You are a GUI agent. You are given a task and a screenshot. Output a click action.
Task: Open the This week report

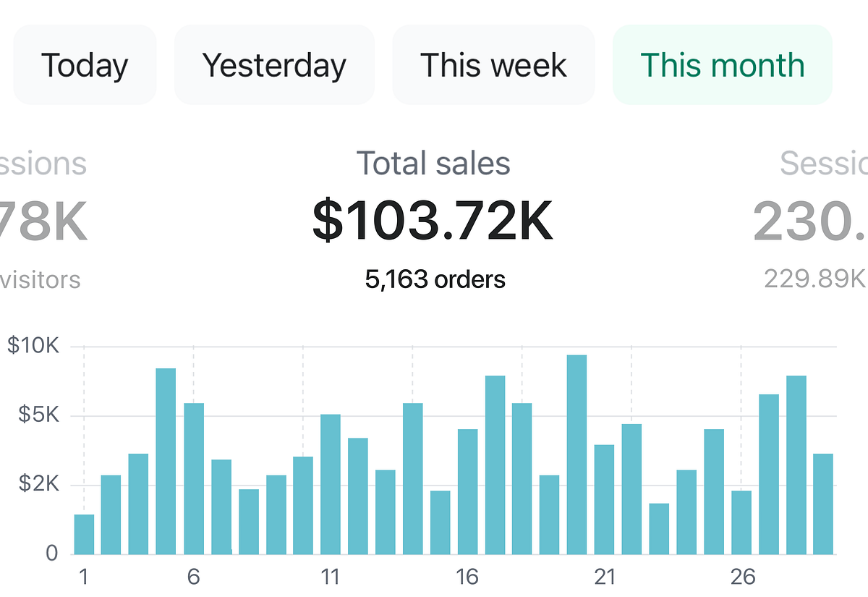click(493, 64)
